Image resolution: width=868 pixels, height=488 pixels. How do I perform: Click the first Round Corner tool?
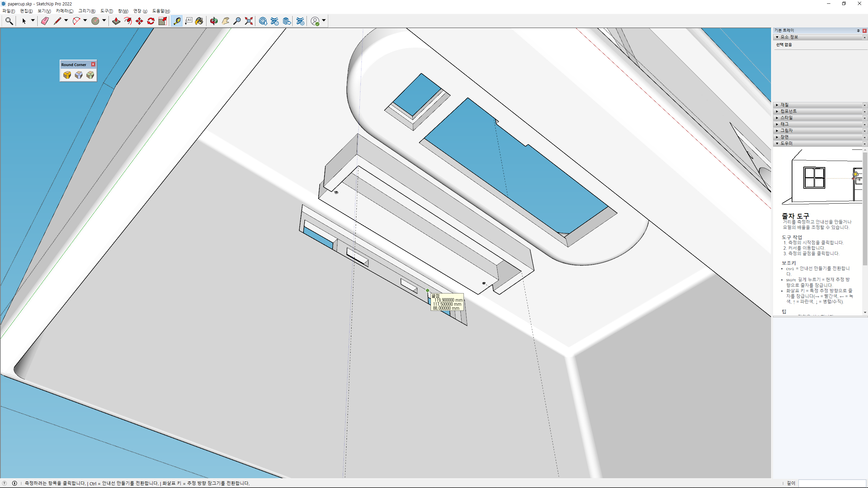[x=67, y=75]
